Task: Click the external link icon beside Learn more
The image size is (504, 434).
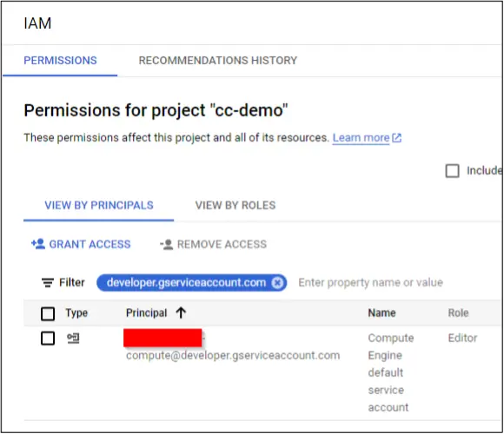Action: coord(397,138)
